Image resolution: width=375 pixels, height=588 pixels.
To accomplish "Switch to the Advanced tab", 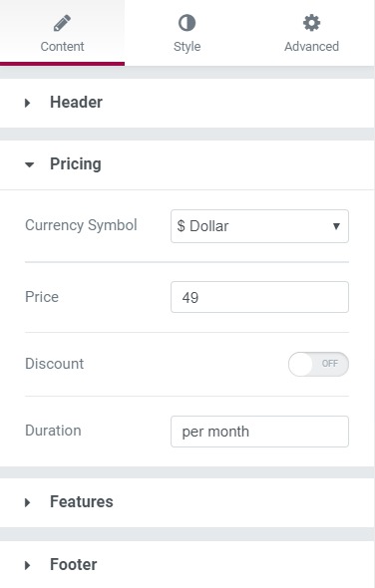I will (311, 33).
